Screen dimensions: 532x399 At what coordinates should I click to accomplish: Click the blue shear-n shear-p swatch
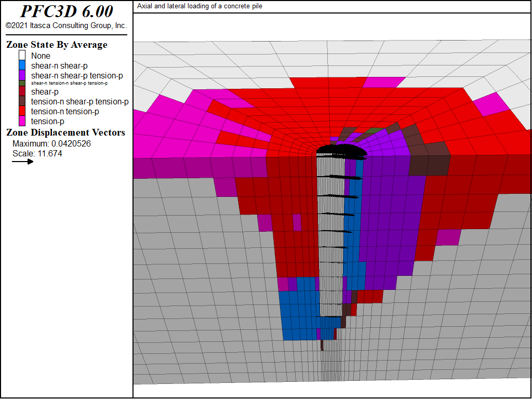pos(22,65)
